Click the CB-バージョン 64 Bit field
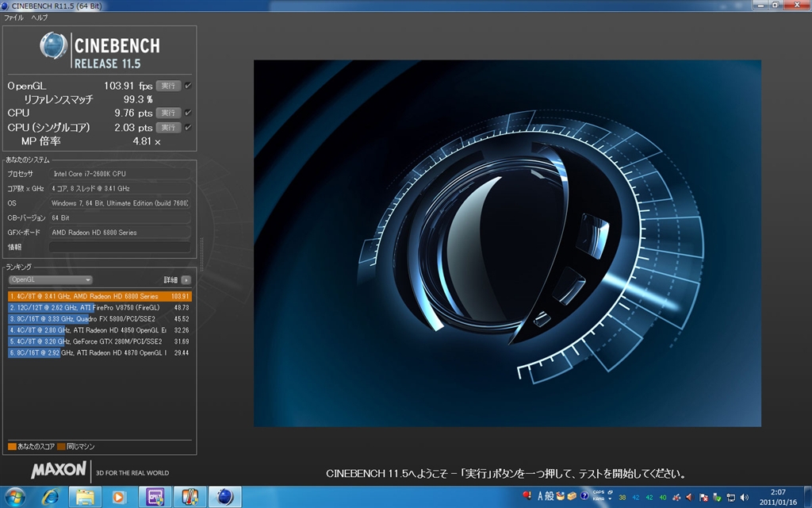812x508 pixels. click(120, 217)
